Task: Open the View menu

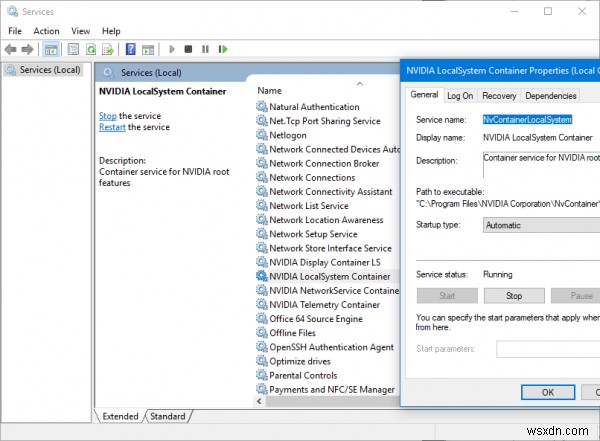Action: [82, 31]
